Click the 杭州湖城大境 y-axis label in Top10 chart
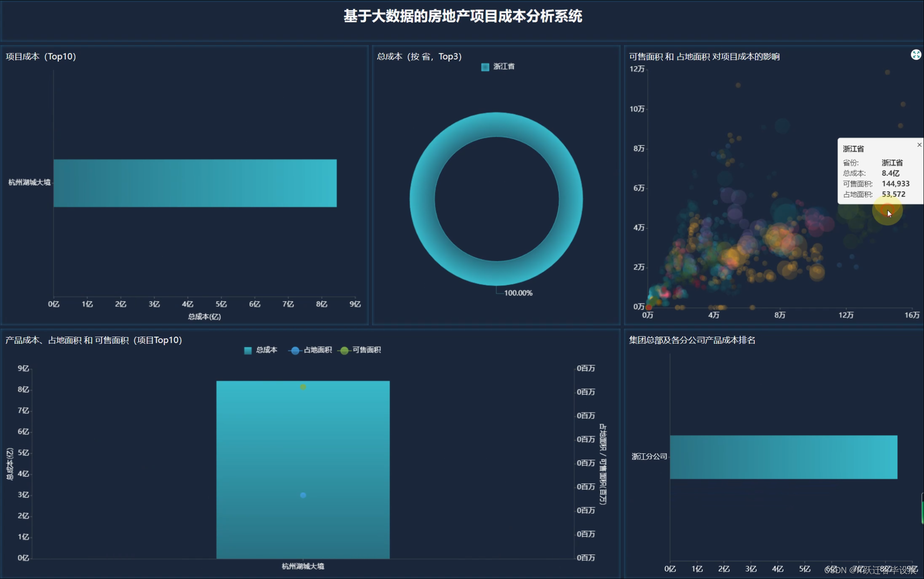The image size is (924, 579). click(x=29, y=182)
